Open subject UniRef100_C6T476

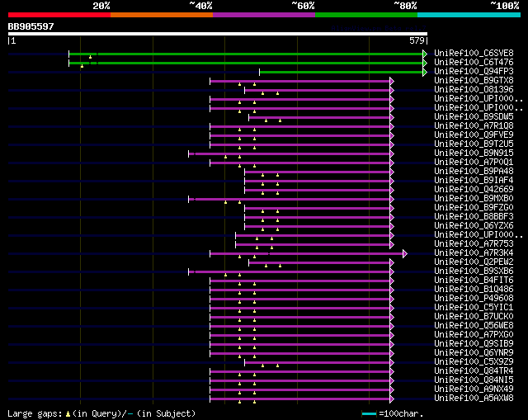(474, 63)
